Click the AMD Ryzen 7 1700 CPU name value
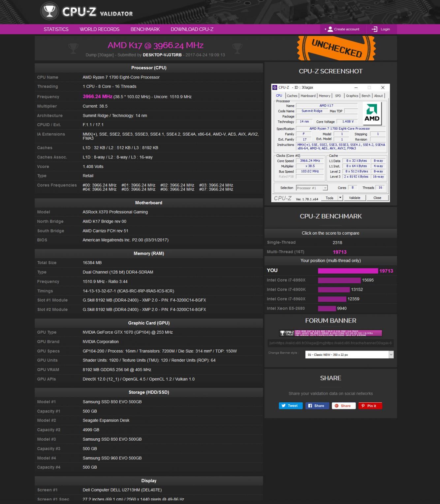This screenshot has height=504, width=440. click(x=121, y=77)
